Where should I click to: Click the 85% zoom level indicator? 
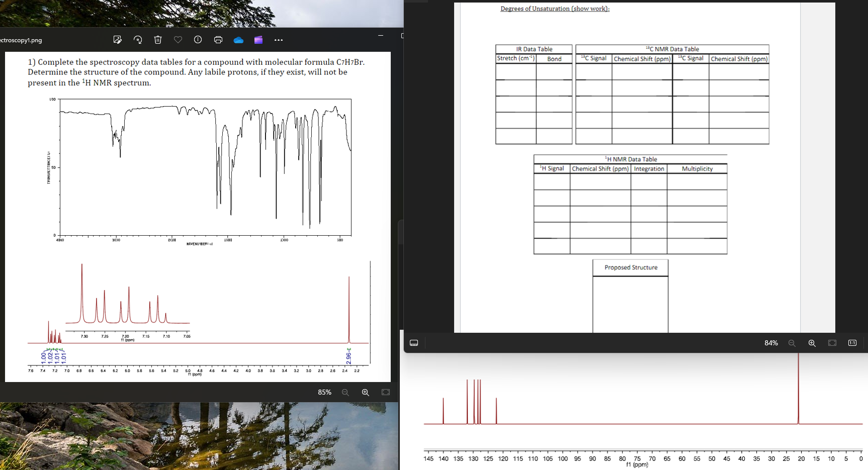(x=324, y=392)
